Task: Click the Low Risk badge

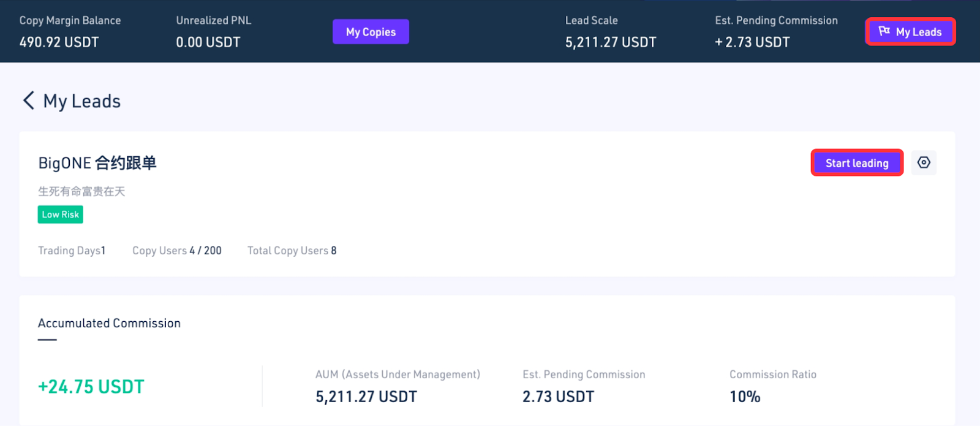Action: click(x=60, y=215)
